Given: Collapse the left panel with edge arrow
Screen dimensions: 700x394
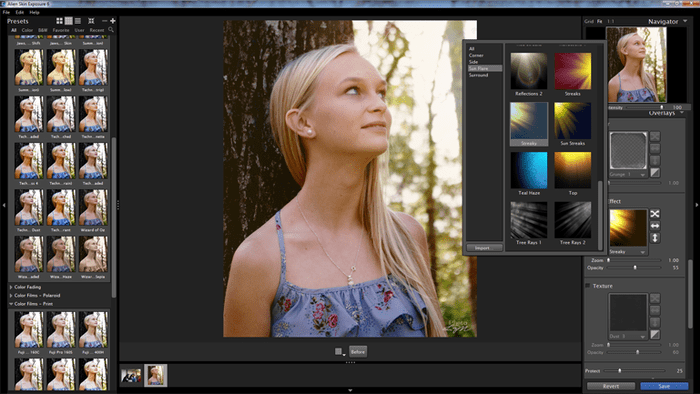Looking at the screenshot, I should 4,205.
